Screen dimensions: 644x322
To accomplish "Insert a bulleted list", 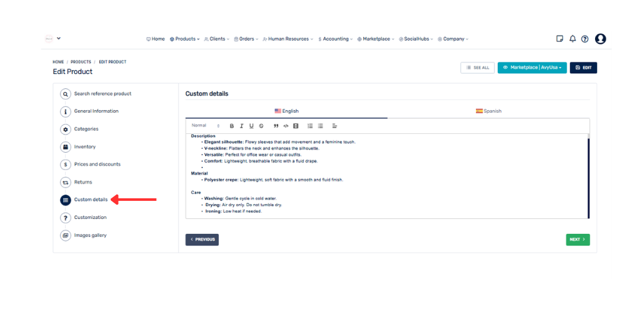I will pyautogui.click(x=320, y=126).
